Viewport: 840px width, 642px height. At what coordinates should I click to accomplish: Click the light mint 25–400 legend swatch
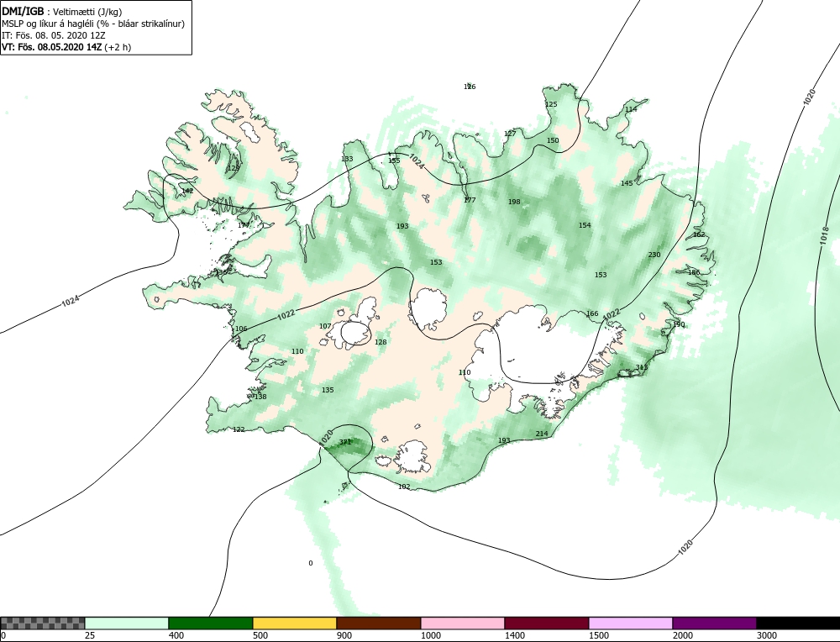(127, 623)
